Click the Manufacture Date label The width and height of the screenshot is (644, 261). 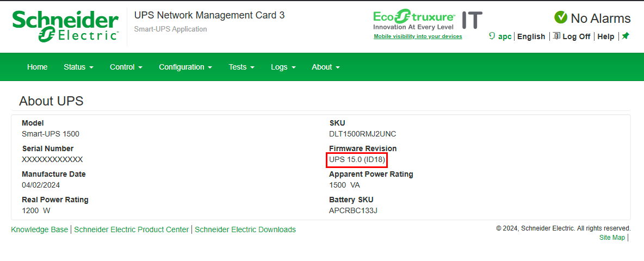tap(54, 174)
